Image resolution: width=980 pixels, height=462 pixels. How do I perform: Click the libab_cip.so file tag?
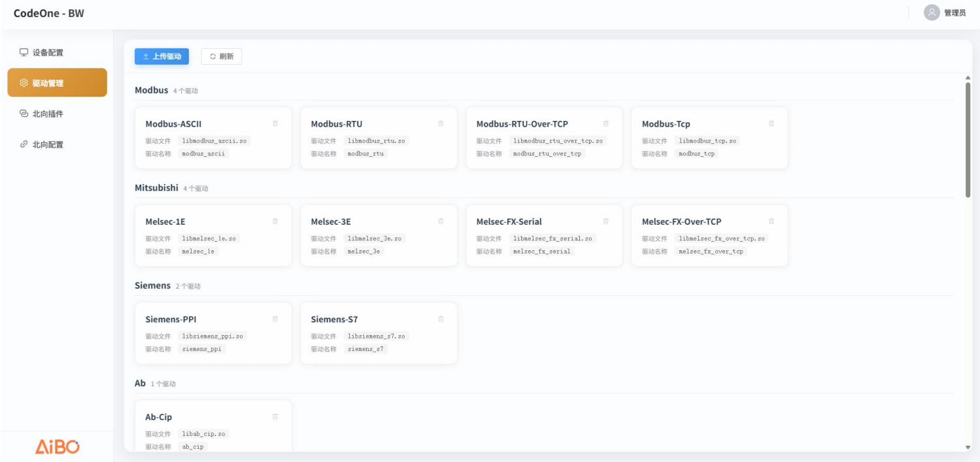point(203,434)
